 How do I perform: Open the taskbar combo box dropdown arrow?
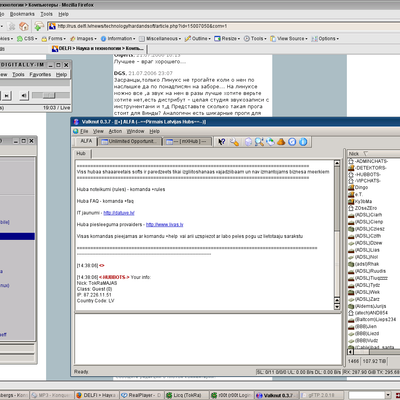(388, 395)
